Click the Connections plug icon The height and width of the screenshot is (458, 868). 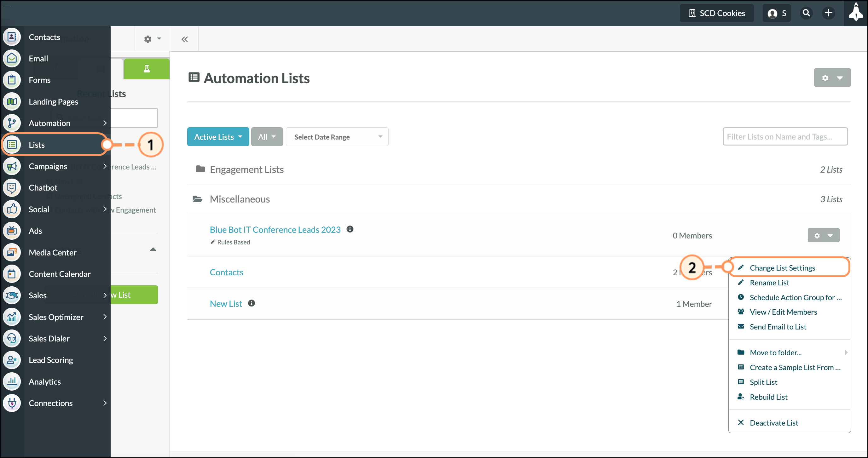click(12, 403)
